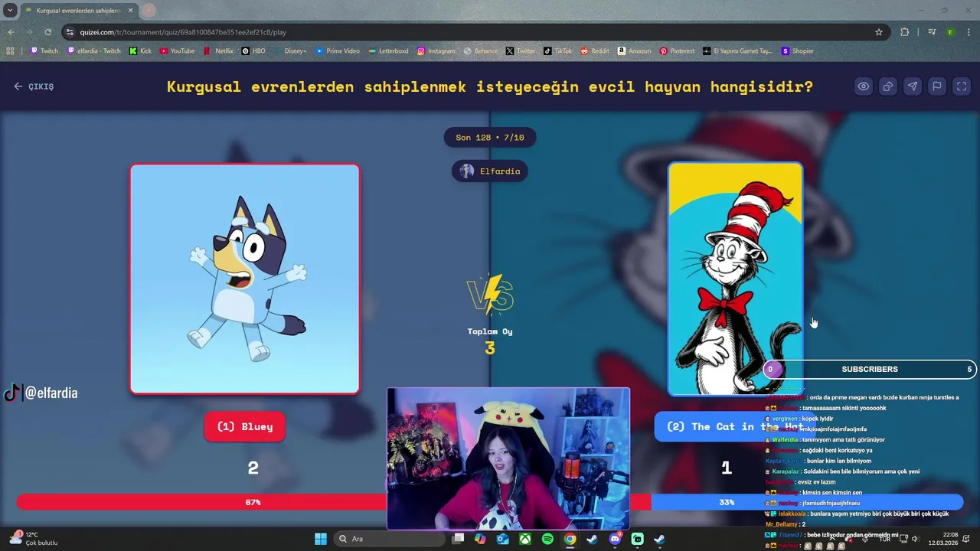Image resolution: width=980 pixels, height=551 pixels.
Task: Open Spotify from the taskbar
Action: (547, 539)
